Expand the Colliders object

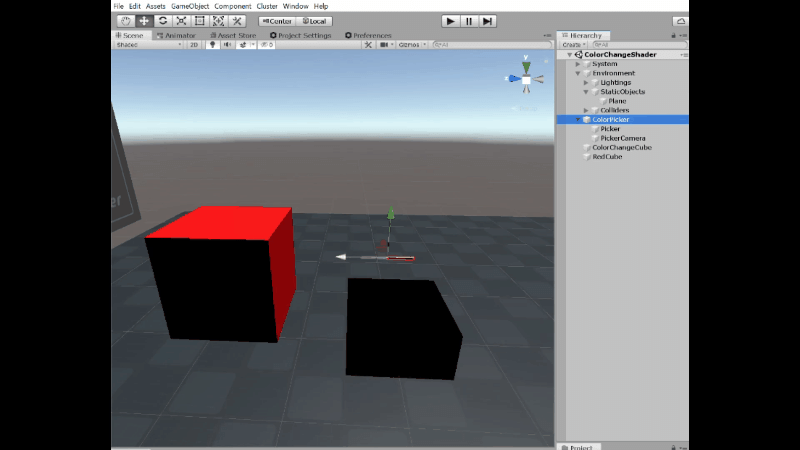pyautogui.click(x=586, y=110)
